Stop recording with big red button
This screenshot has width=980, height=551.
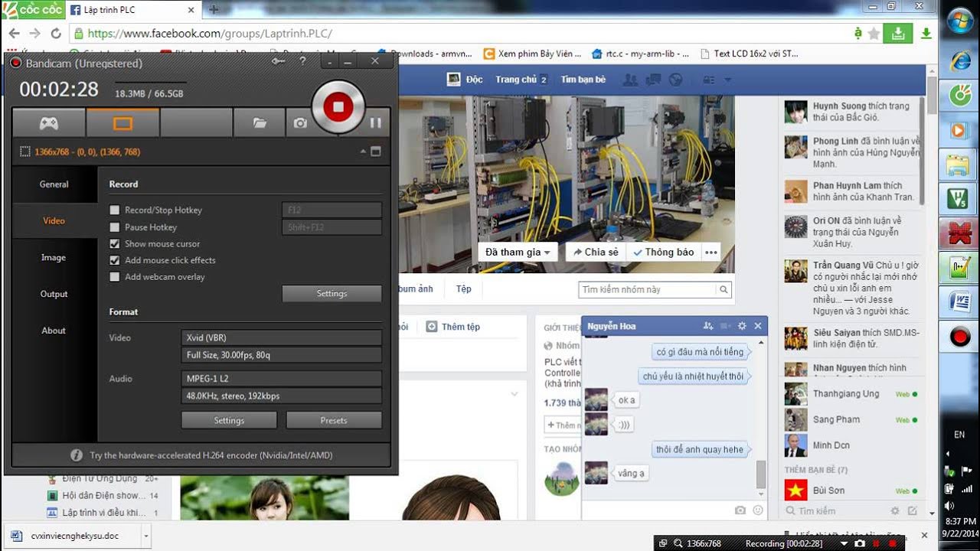[x=338, y=107]
